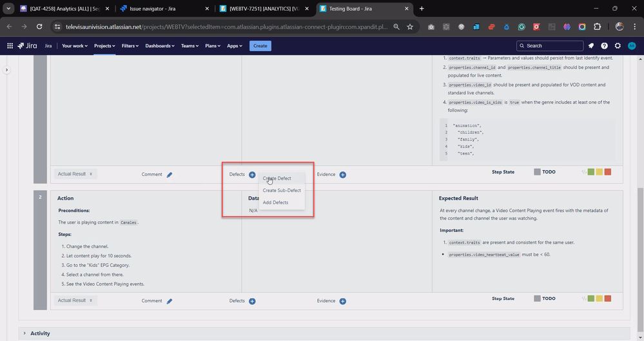This screenshot has height=341, width=644.
Task: View site information icon in address bar
Action: coord(57,26)
